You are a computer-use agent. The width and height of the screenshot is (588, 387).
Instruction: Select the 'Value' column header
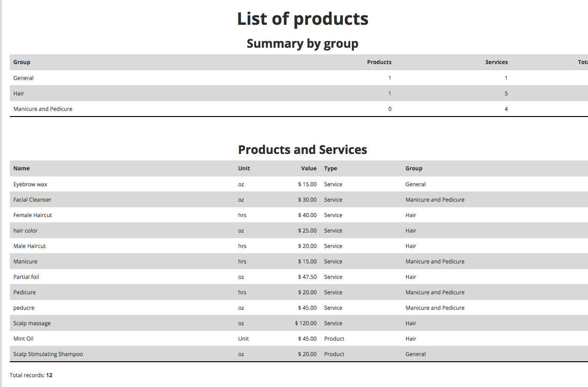pos(309,168)
